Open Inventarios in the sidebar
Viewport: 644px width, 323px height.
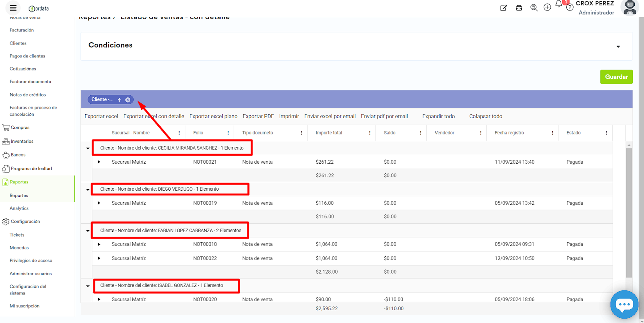22,142
